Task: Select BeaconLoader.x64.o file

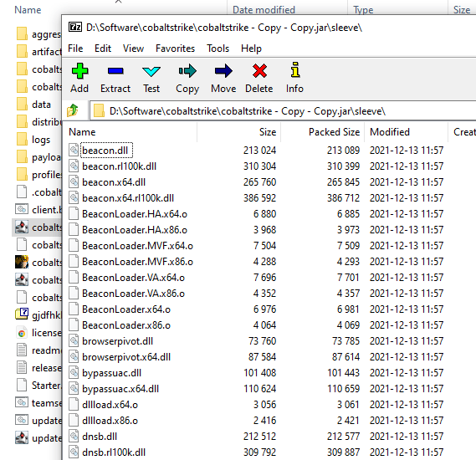Action: pos(126,309)
